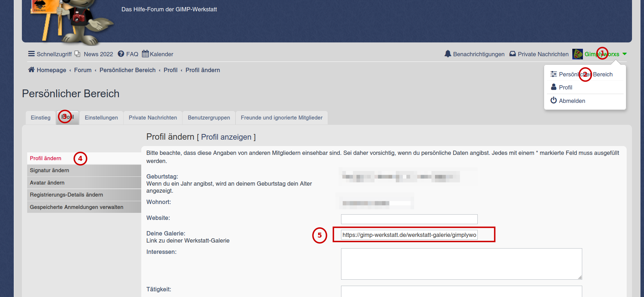The width and height of the screenshot is (644, 297).
Task: Open Benachrichtigungen notifications link
Action: 479,54
